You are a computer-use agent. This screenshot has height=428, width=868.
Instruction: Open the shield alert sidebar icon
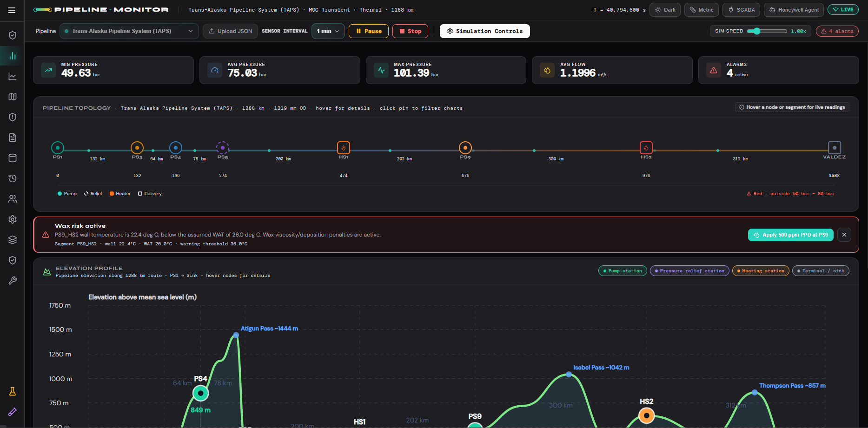coord(13,117)
